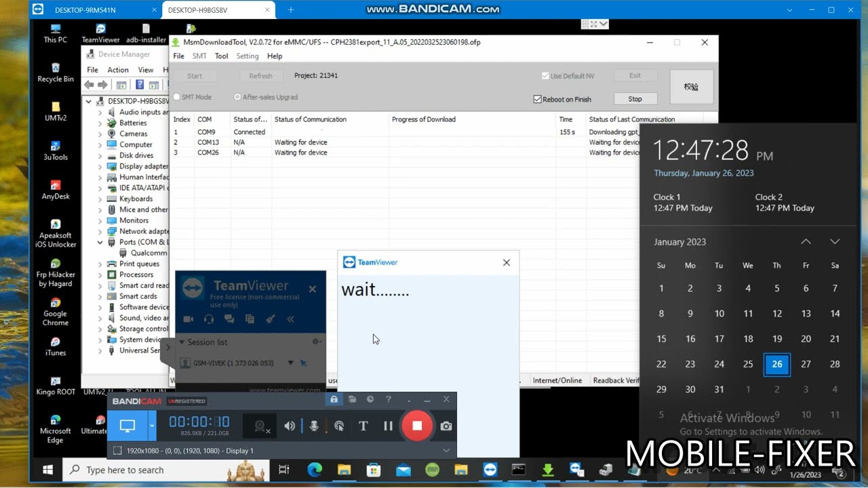Collapse TeamViewer panel with double chevron

pos(290,319)
